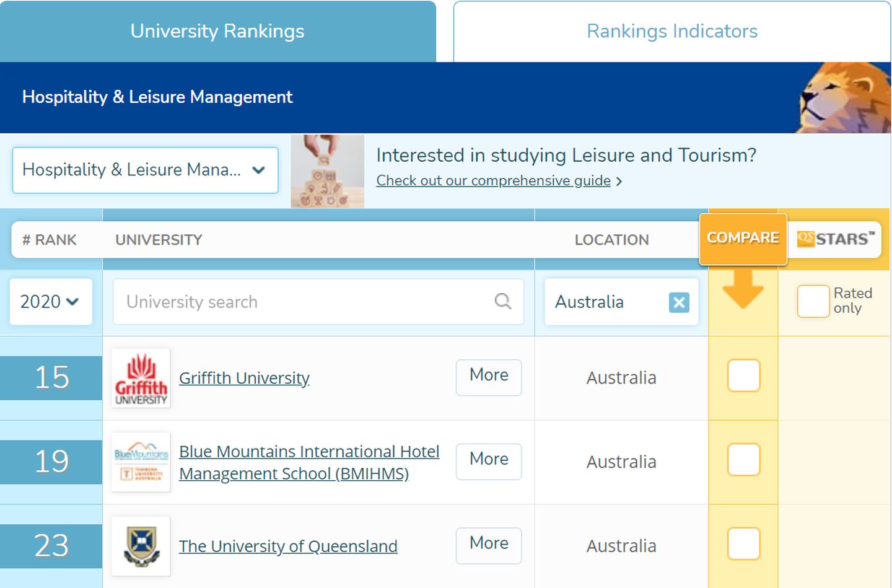Click the University search input field
The width and height of the screenshot is (892, 588).
[x=318, y=302]
